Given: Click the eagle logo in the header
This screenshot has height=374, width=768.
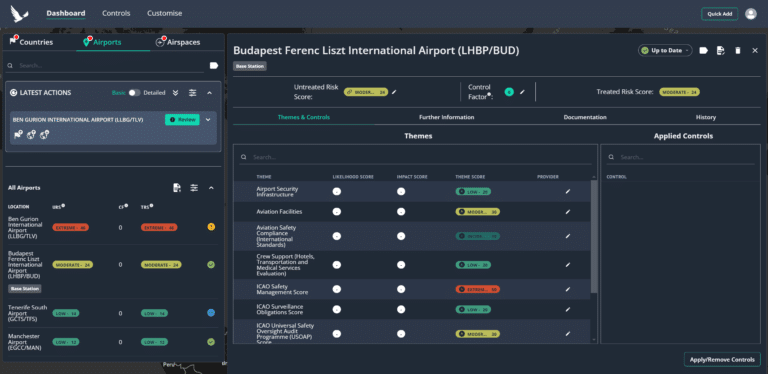Looking at the screenshot, I should [20, 13].
